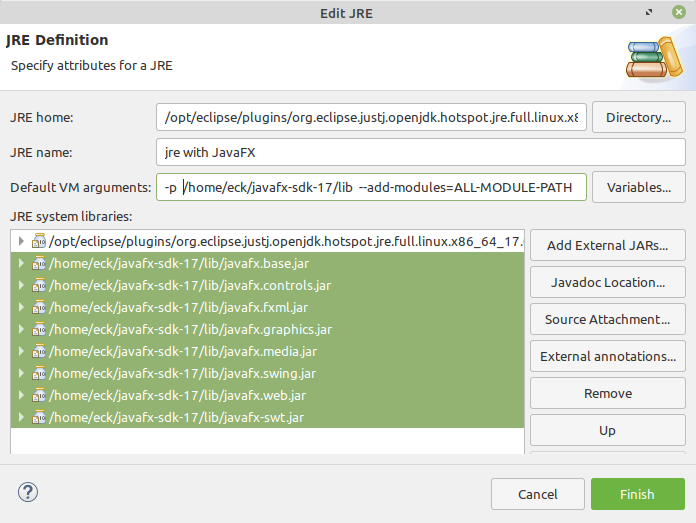Expand the javafx.base.jar tree node

21,263
